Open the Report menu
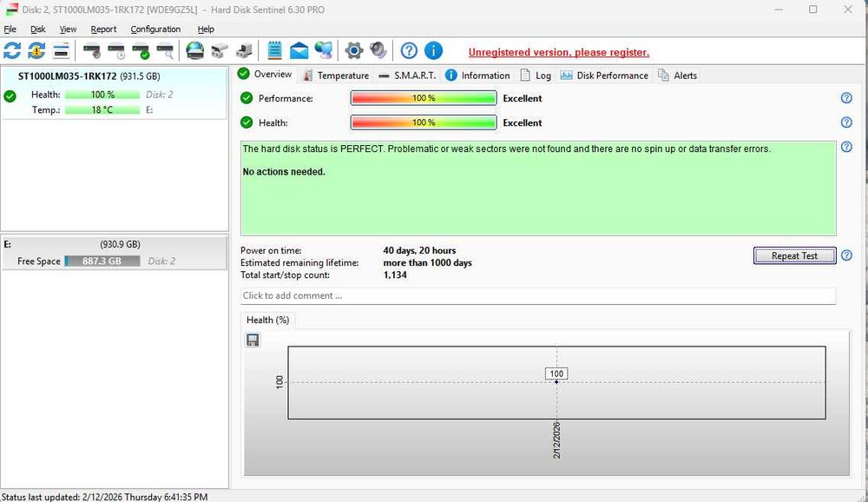Image resolution: width=868 pixels, height=502 pixels. pyautogui.click(x=103, y=29)
